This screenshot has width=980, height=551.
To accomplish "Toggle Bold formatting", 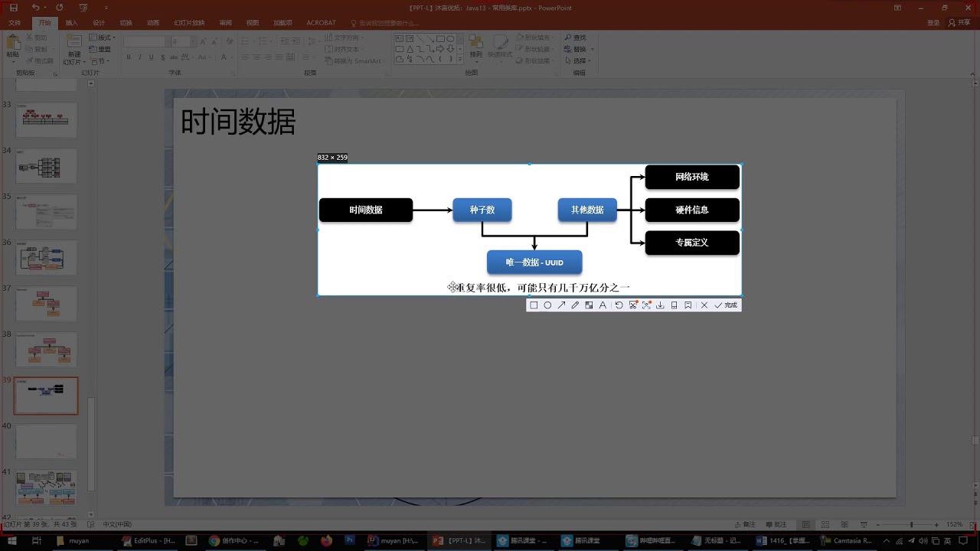I will [129, 57].
